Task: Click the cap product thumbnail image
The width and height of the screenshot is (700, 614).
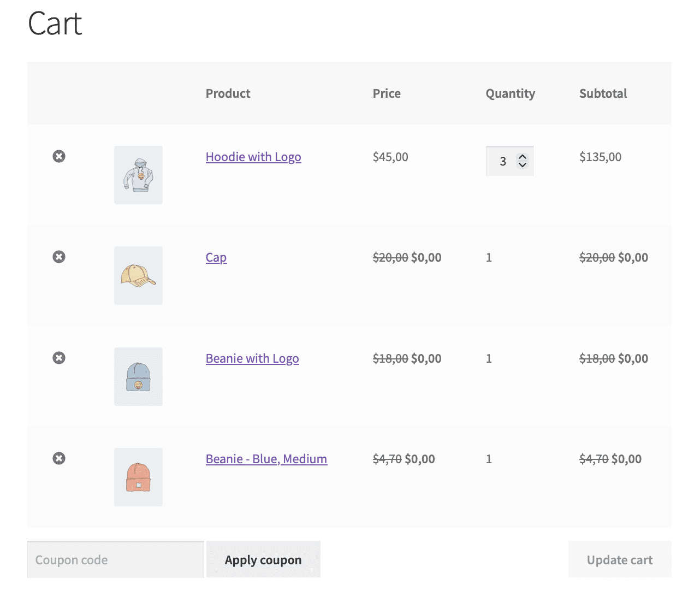Action: tap(138, 275)
